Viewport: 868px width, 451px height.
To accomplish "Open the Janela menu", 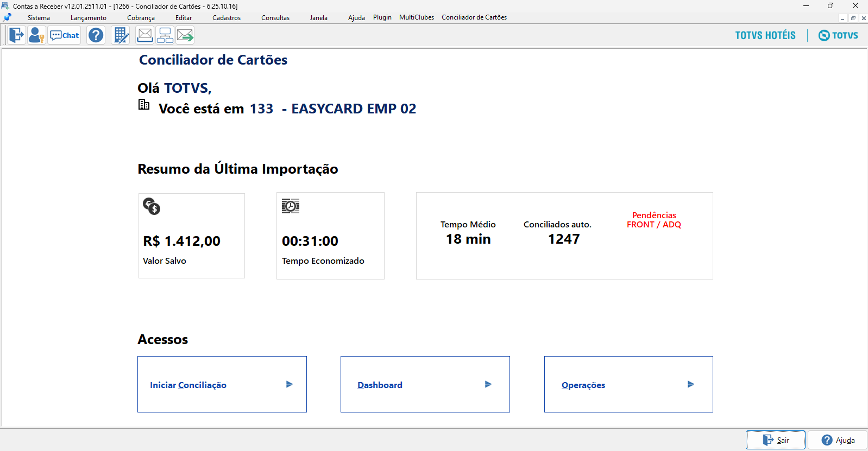I will coord(319,18).
